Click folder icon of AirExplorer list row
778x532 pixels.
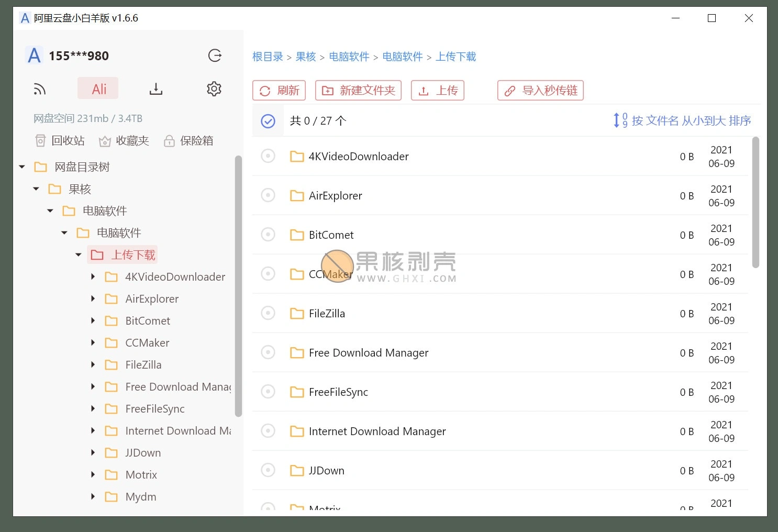point(297,195)
